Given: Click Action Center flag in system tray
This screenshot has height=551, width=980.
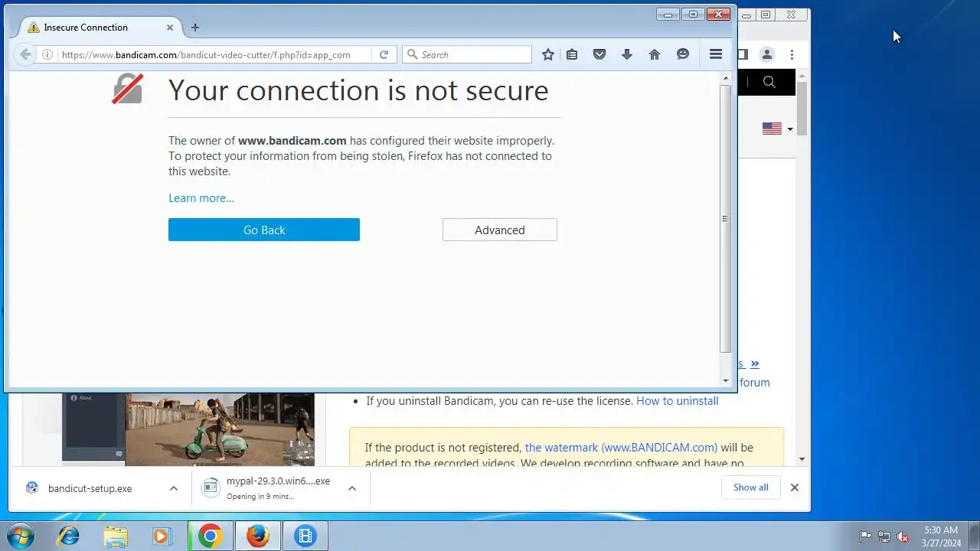Looking at the screenshot, I should (866, 536).
